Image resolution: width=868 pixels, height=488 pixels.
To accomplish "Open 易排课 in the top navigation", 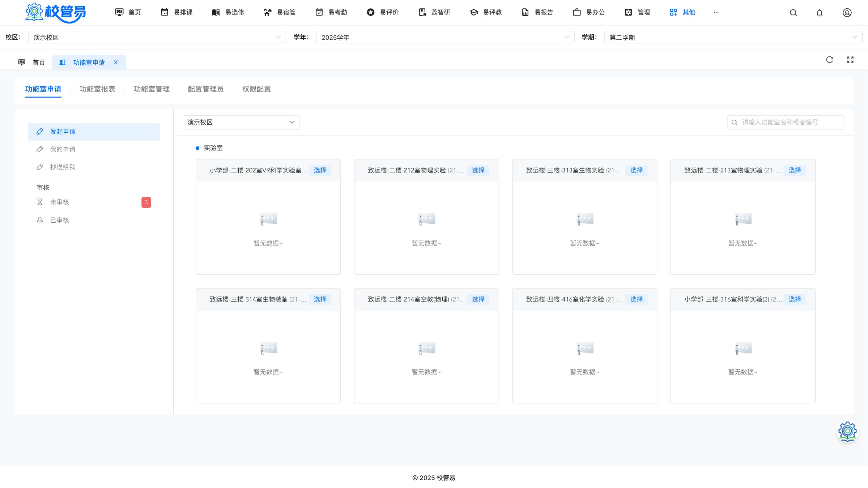I will click(x=176, y=12).
